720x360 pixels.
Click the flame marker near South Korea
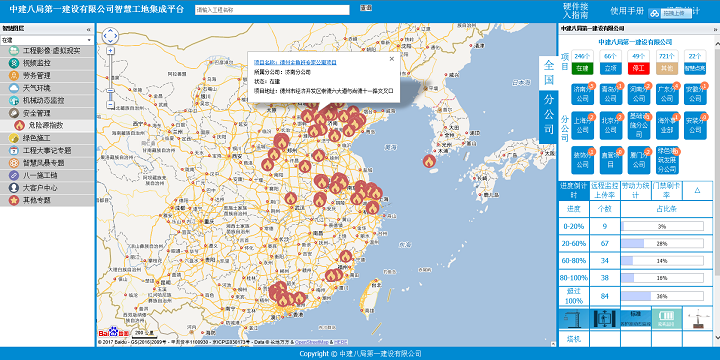coord(429,161)
